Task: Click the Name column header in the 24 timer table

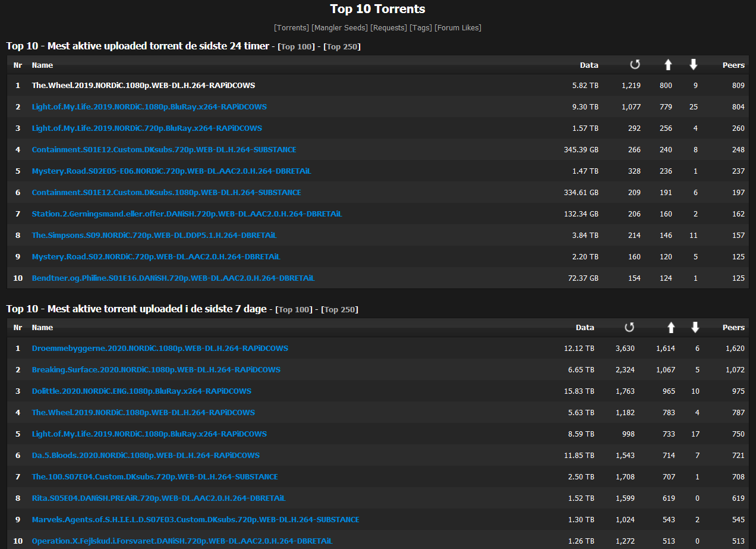Action: (x=42, y=65)
